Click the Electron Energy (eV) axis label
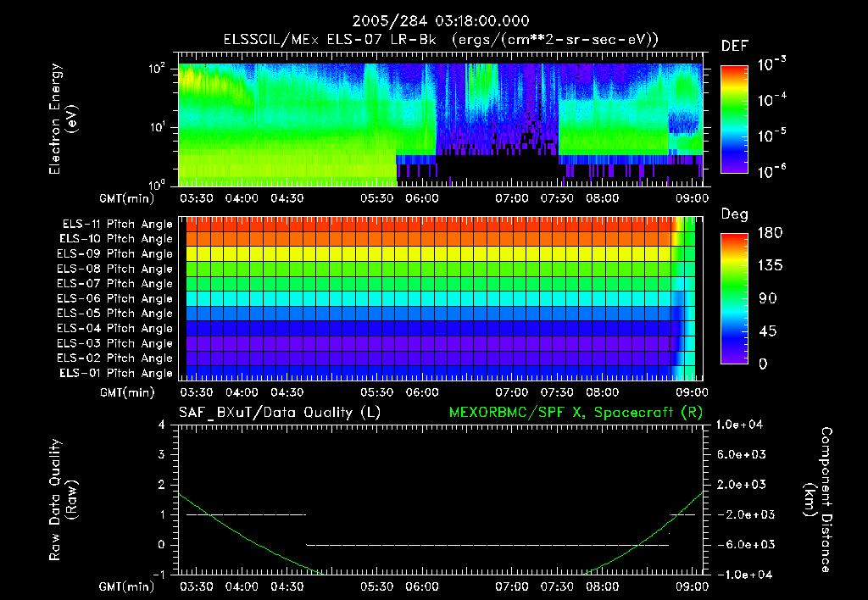 (63, 119)
